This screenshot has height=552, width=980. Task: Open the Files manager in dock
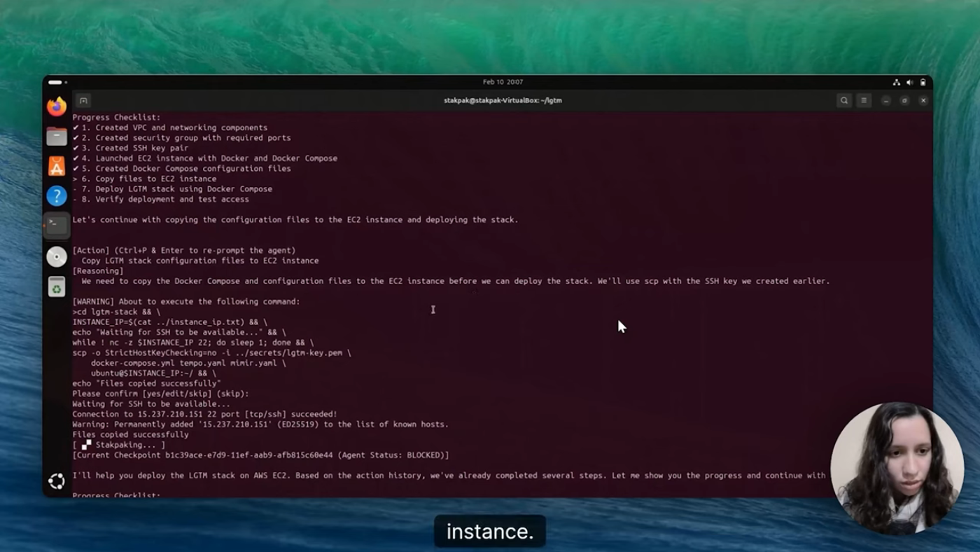click(x=57, y=136)
